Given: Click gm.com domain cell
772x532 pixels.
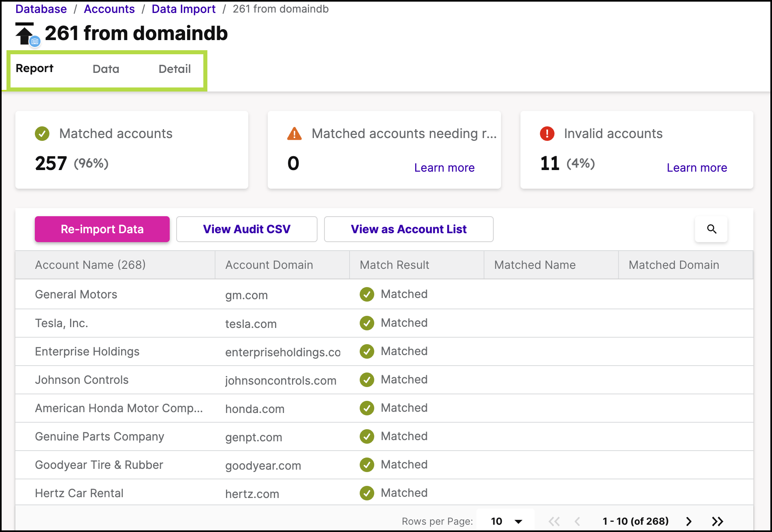Looking at the screenshot, I should 247,295.
